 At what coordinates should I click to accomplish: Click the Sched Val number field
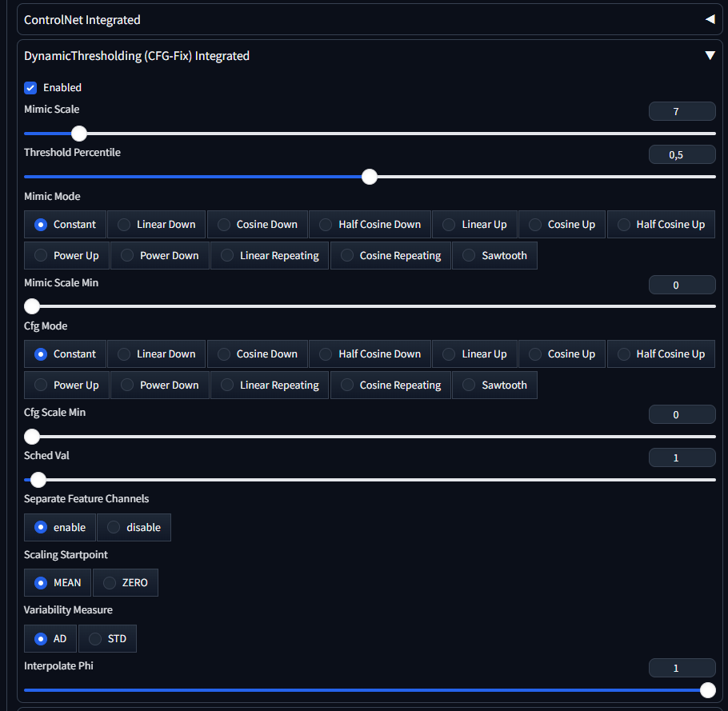coord(682,458)
